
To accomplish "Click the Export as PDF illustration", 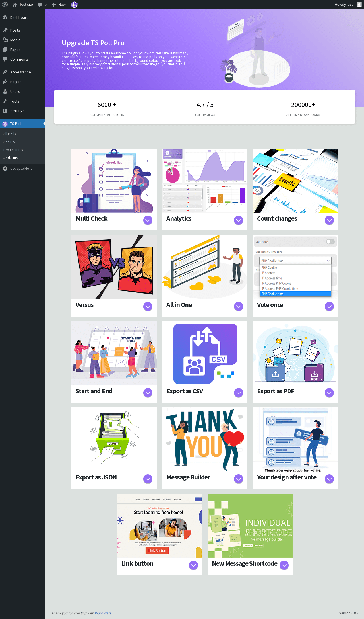I will [295, 353].
